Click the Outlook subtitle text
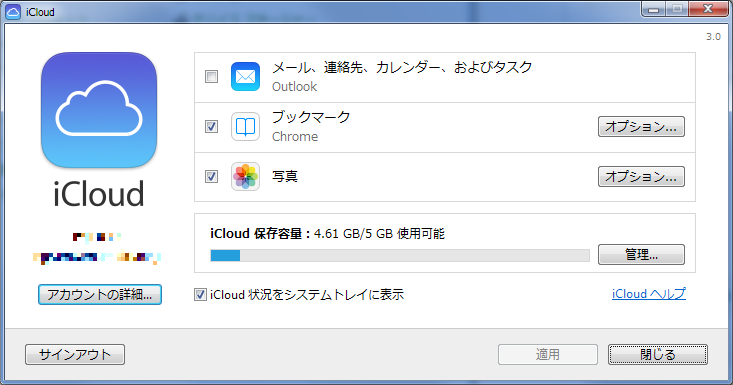This screenshot has width=733, height=385. [x=295, y=87]
